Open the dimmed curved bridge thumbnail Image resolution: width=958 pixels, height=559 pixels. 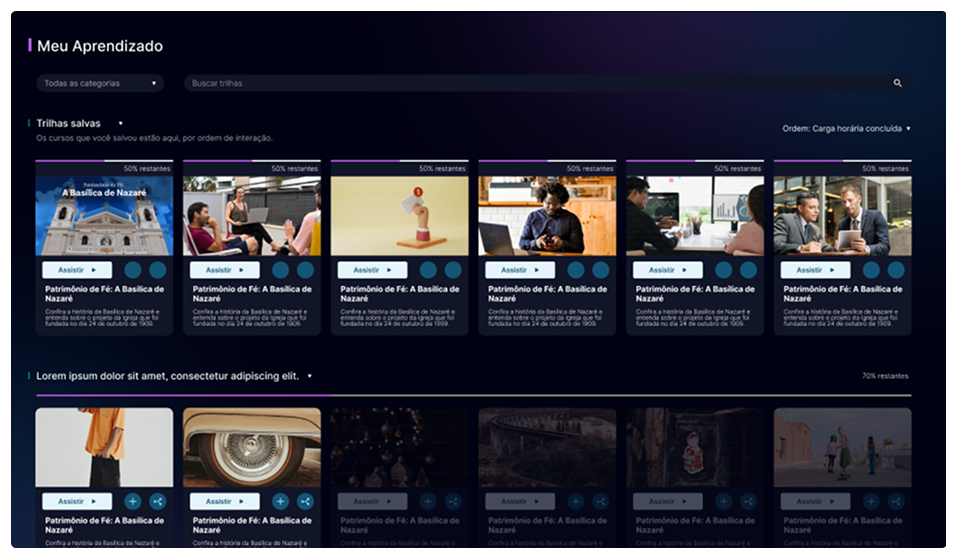(x=547, y=447)
